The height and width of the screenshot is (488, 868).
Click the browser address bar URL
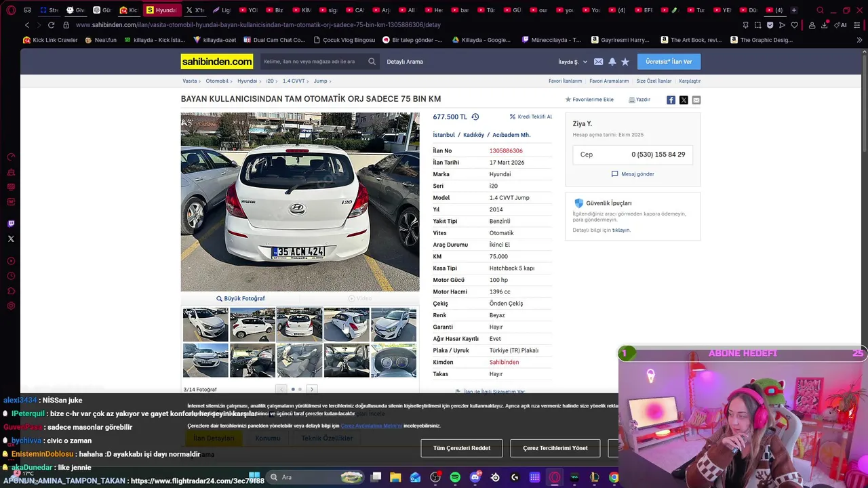(258, 25)
